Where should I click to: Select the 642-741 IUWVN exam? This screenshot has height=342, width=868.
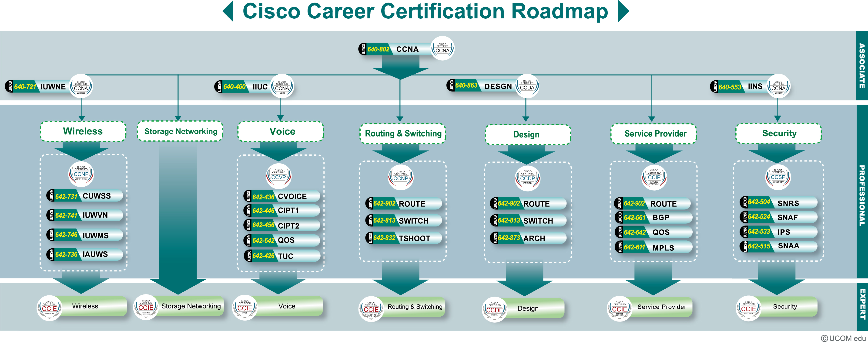pyautogui.click(x=85, y=215)
